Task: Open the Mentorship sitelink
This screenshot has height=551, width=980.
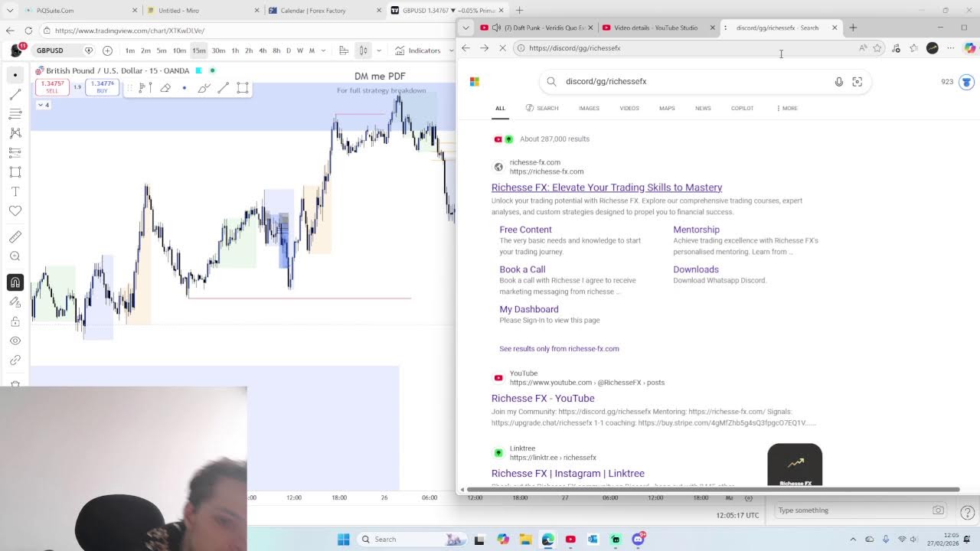Action: point(696,230)
